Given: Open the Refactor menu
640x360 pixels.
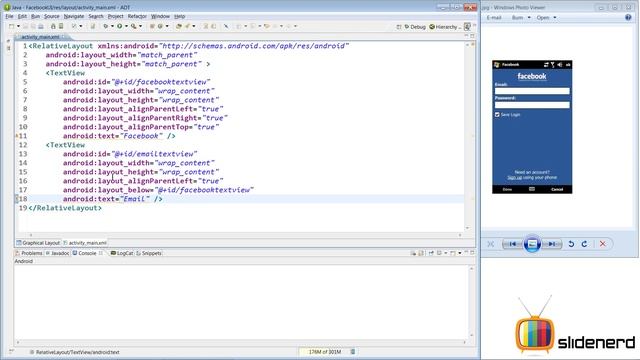Looking at the screenshot, I should (x=137, y=16).
